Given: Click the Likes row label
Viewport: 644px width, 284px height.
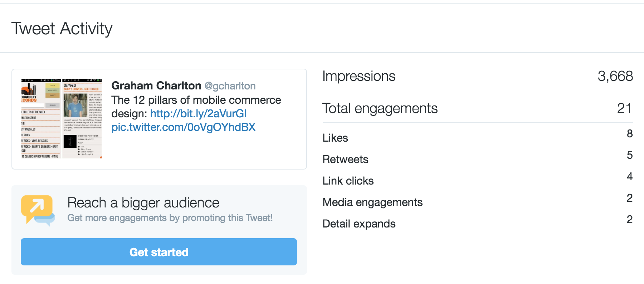Looking at the screenshot, I should pyautogui.click(x=335, y=138).
